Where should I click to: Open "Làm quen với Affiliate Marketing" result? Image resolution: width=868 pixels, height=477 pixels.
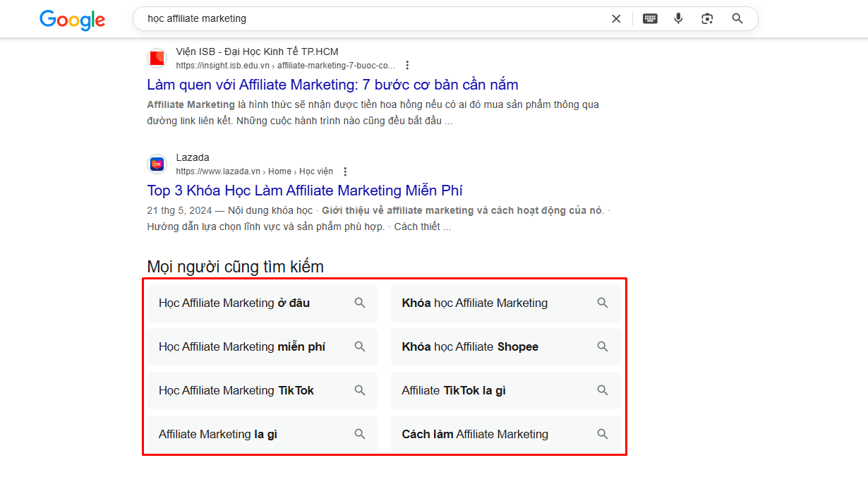pyautogui.click(x=332, y=85)
